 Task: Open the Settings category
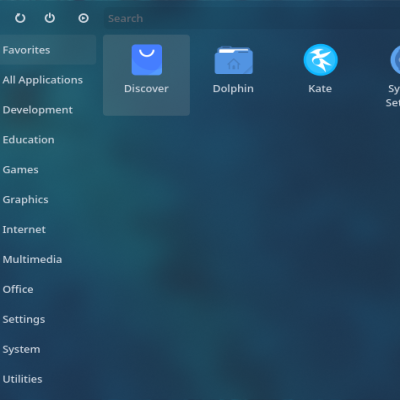point(48,319)
